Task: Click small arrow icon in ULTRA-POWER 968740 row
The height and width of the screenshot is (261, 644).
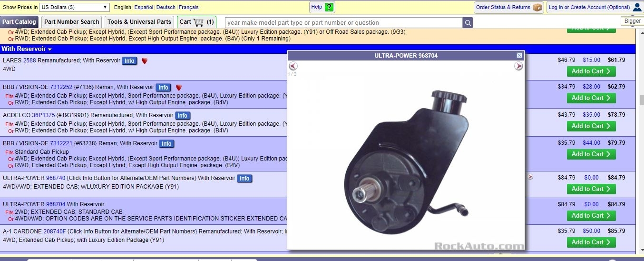Action: 530,177
